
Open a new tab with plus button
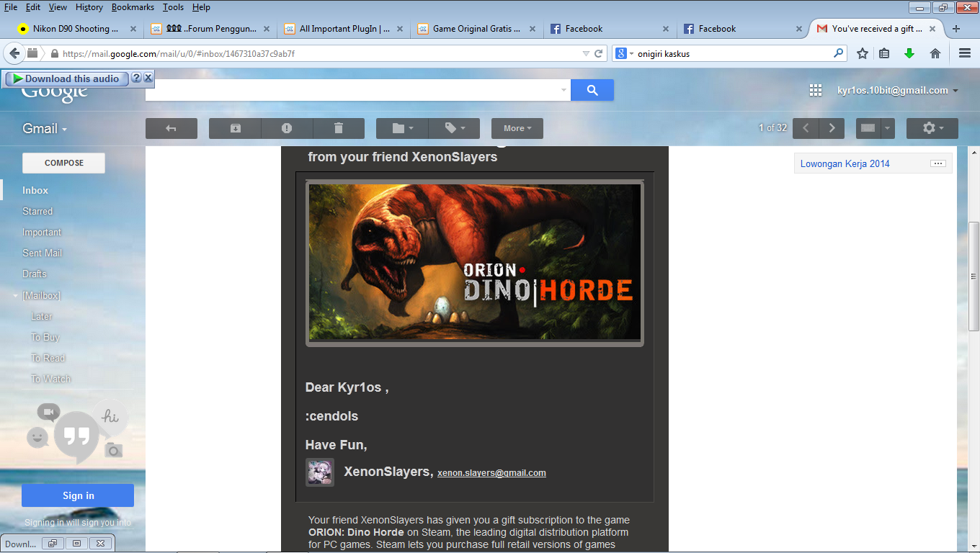(956, 29)
